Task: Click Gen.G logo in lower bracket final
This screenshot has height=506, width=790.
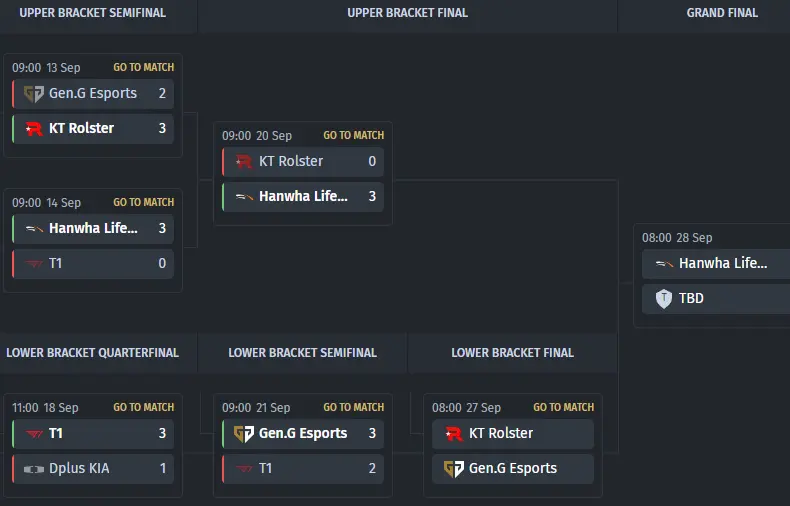Action: [x=454, y=469]
